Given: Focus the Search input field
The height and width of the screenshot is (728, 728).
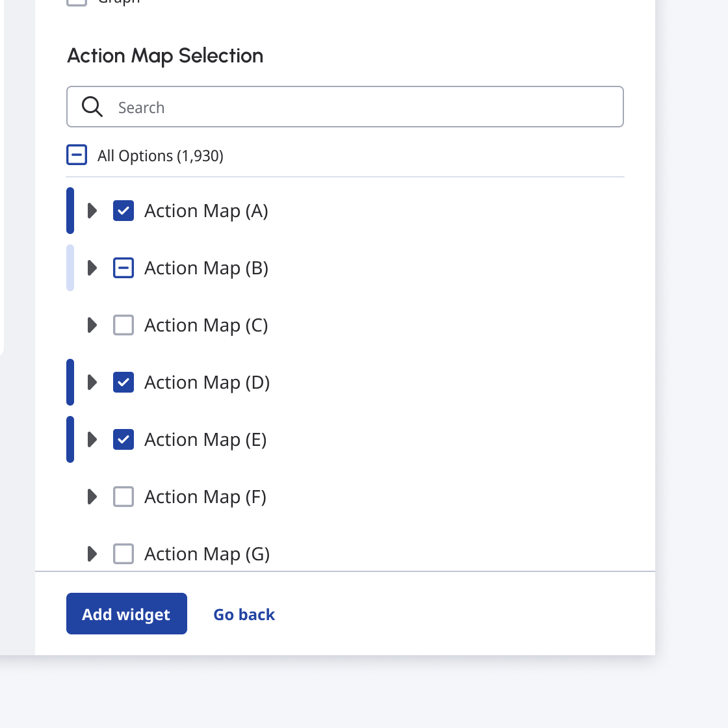Looking at the screenshot, I should point(345,107).
